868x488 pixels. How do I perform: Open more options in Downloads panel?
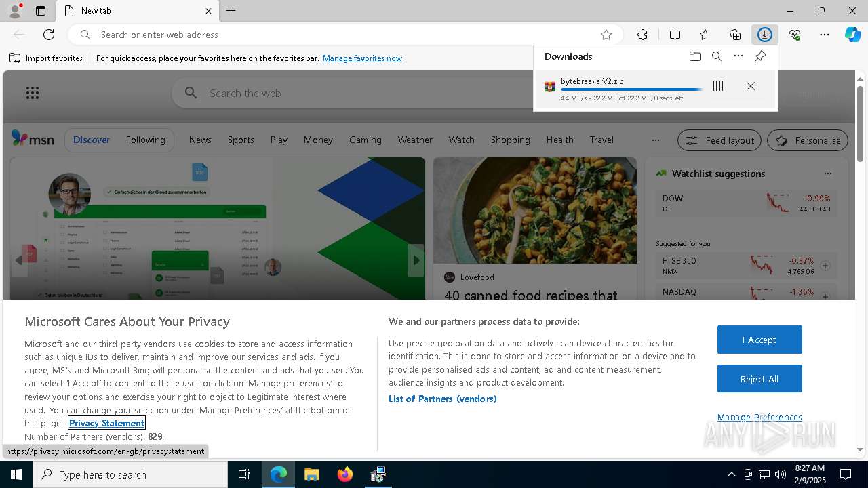(x=738, y=56)
